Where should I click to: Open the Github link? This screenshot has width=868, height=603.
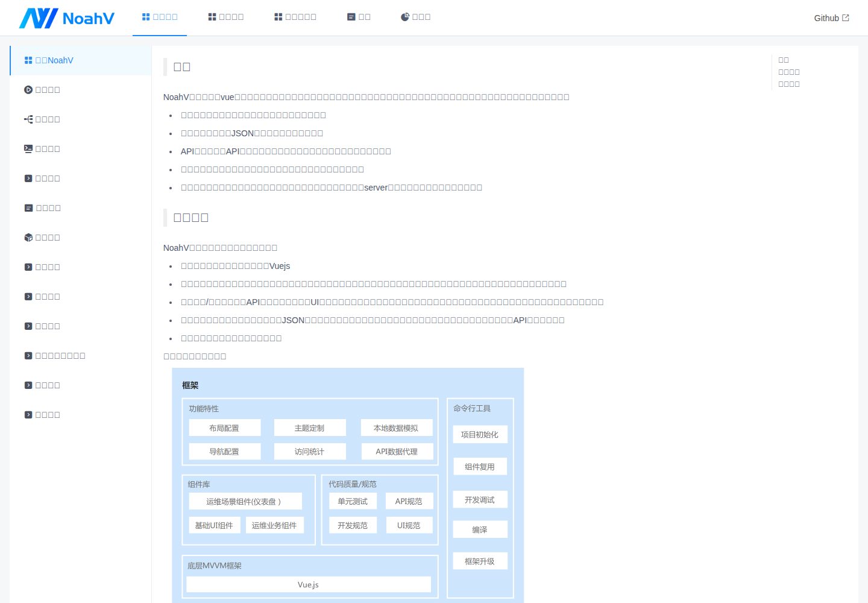pos(832,18)
